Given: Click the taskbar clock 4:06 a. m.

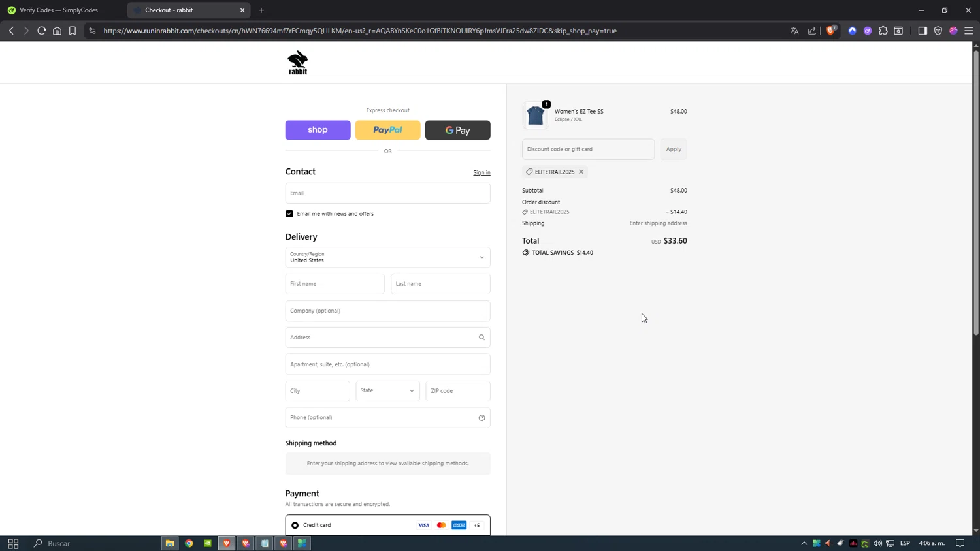Looking at the screenshot, I should [x=932, y=543].
